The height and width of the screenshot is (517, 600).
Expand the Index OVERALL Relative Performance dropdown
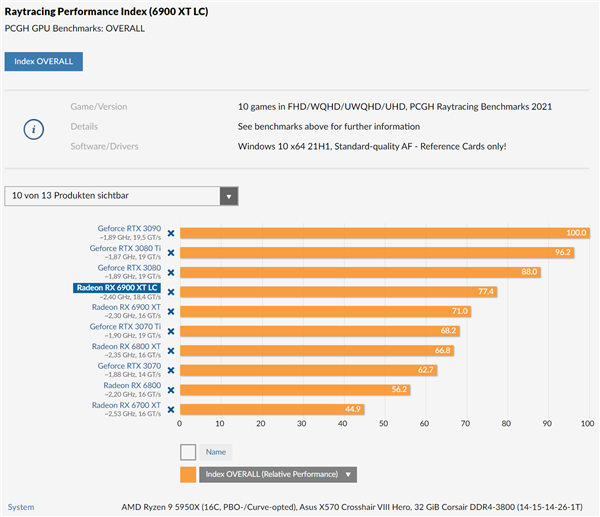pos(348,475)
